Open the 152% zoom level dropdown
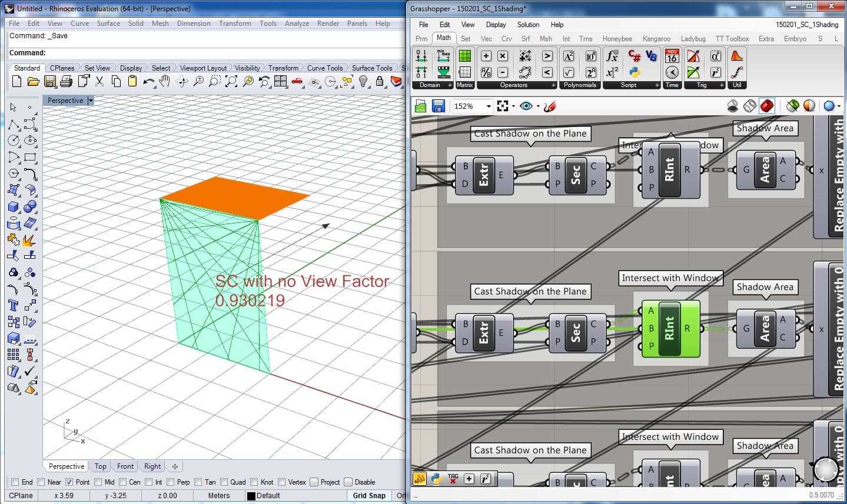The width and height of the screenshot is (847, 504). click(489, 106)
